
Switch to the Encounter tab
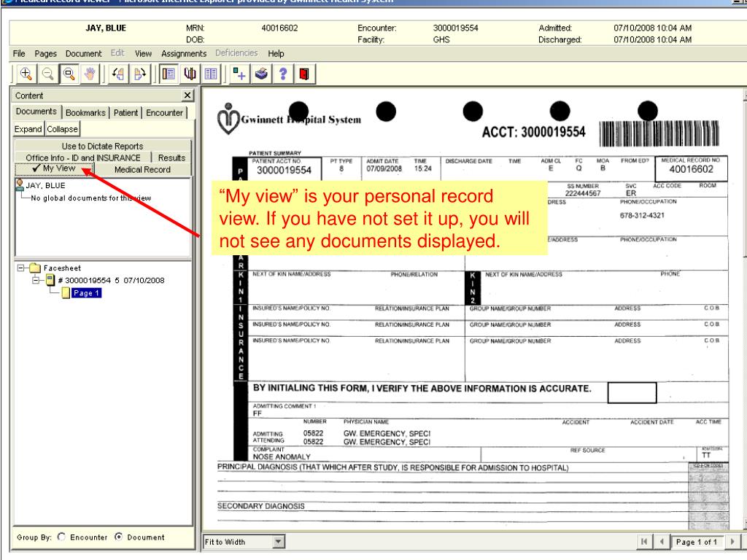pos(164,113)
